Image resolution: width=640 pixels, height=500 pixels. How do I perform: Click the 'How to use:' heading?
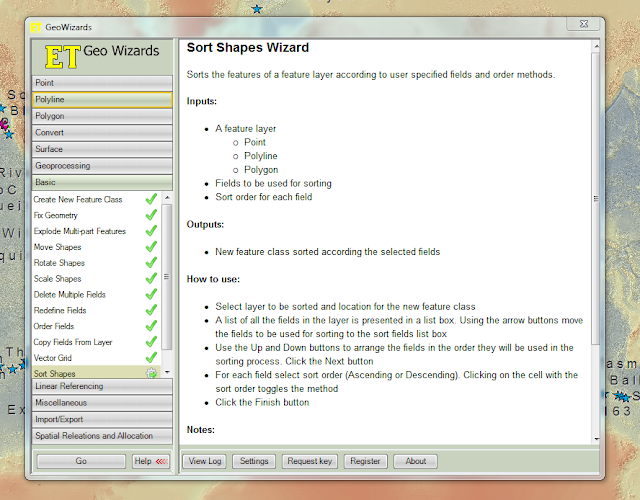click(x=213, y=279)
